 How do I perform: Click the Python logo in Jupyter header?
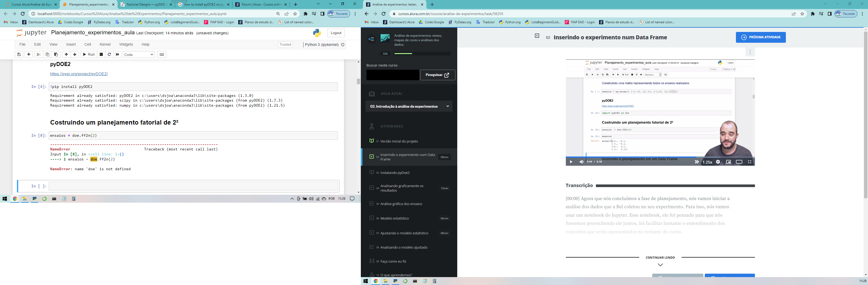coord(317,33)
